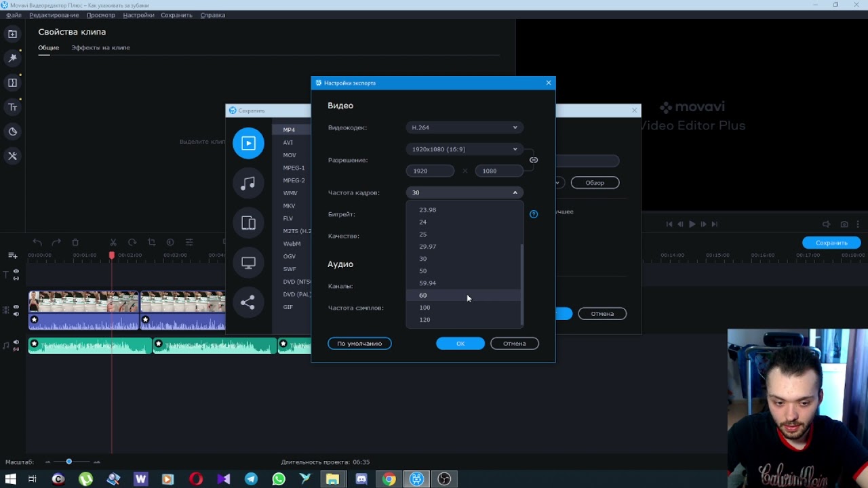Open the video codec H.264 dropdown
The height and width of the screenshot is (488, 868).
point(465,127)
